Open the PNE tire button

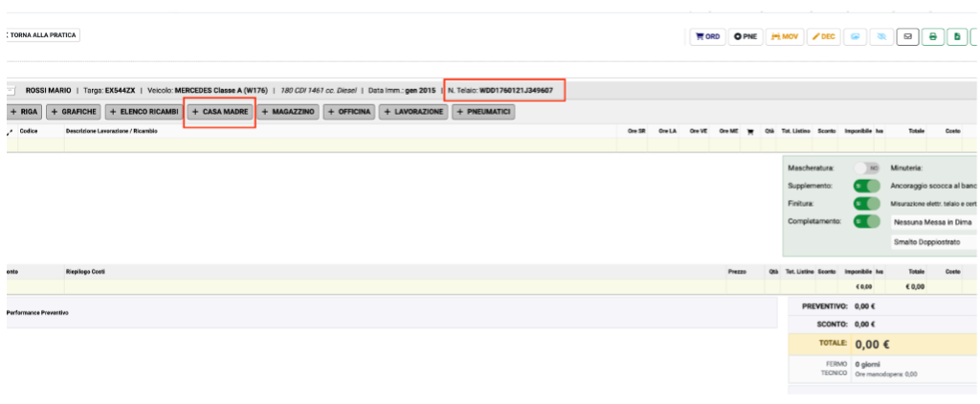pos(745,37)
